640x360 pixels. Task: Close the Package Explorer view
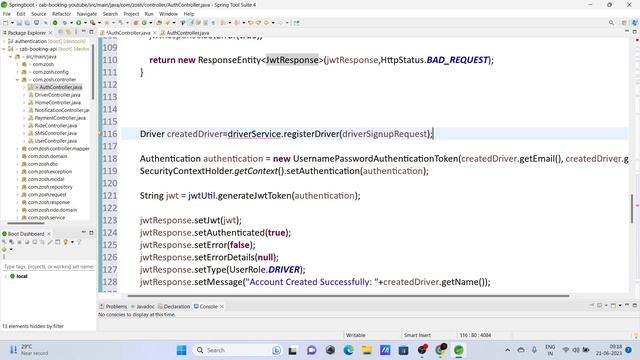click(50, 33)
